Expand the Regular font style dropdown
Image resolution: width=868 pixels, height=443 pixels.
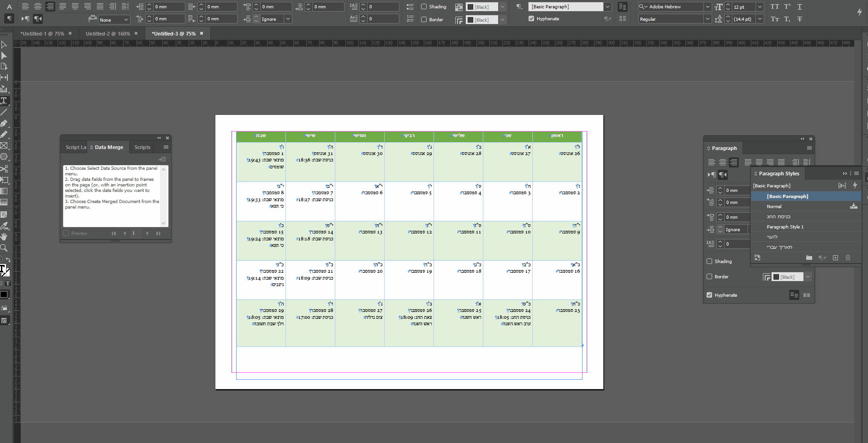[x=707, y=19]
